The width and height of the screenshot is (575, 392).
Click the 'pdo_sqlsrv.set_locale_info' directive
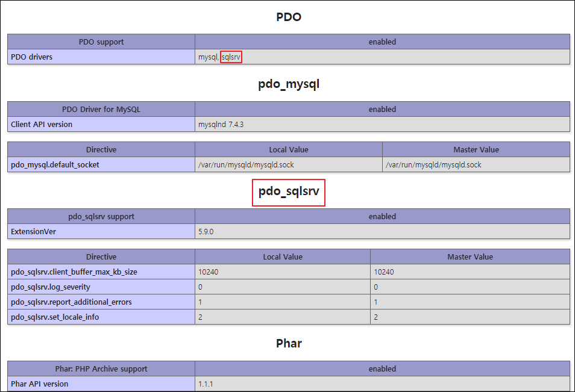[x=55, y=317]
